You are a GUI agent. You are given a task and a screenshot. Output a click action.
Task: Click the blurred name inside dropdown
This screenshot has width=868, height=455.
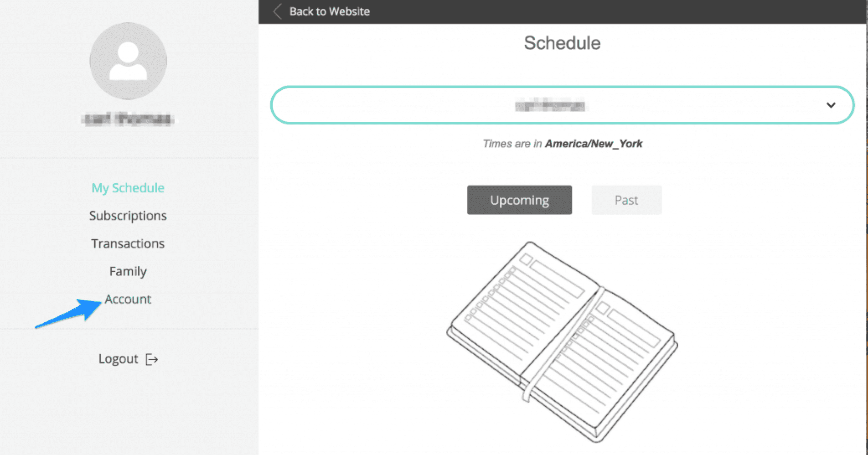(x=550, y=106)
